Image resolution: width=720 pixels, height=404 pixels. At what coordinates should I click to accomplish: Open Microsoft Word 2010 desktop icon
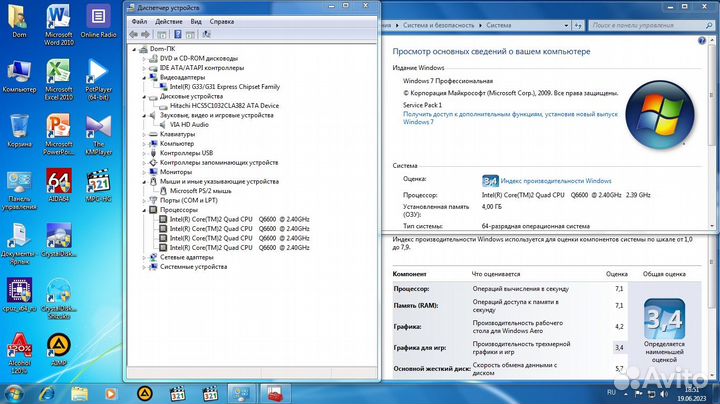pos(59,25)
